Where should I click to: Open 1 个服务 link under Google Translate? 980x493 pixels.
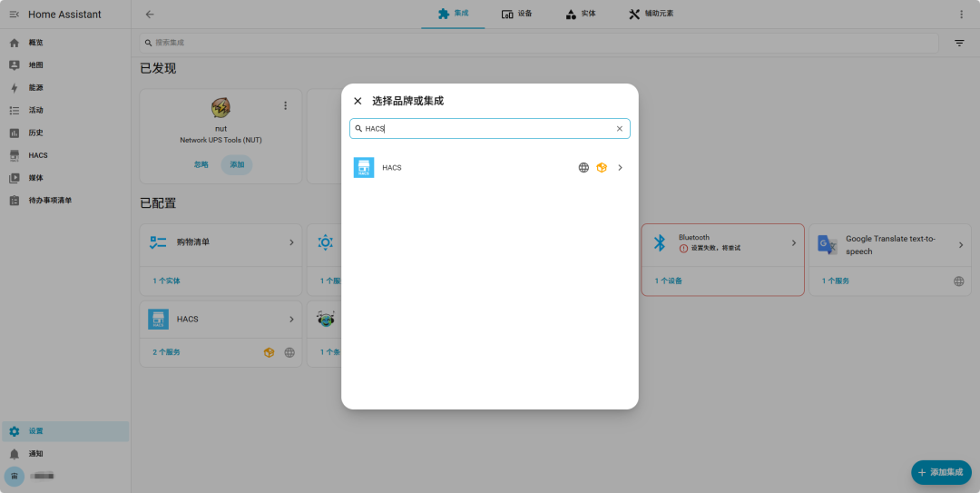pos(835,281)
